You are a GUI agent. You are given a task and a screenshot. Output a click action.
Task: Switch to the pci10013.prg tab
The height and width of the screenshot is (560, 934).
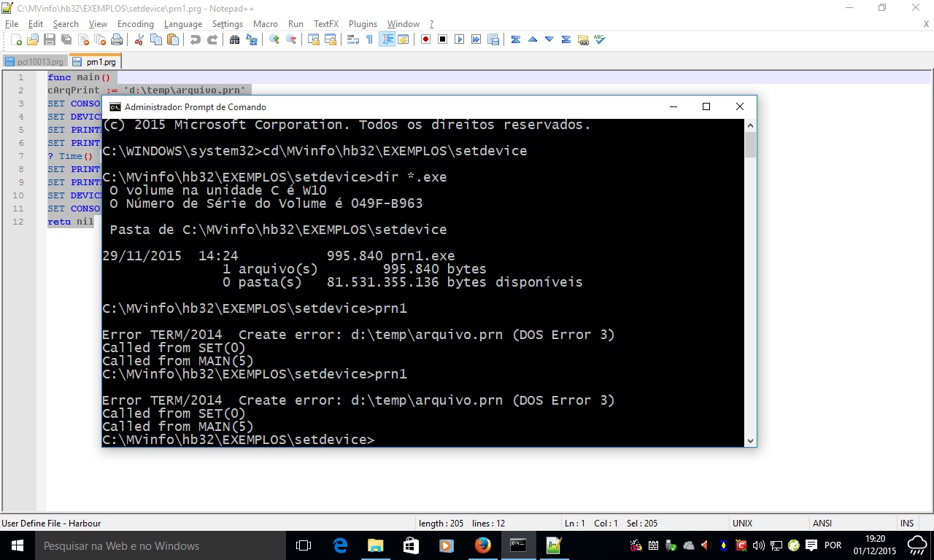(x=35, y=62)
